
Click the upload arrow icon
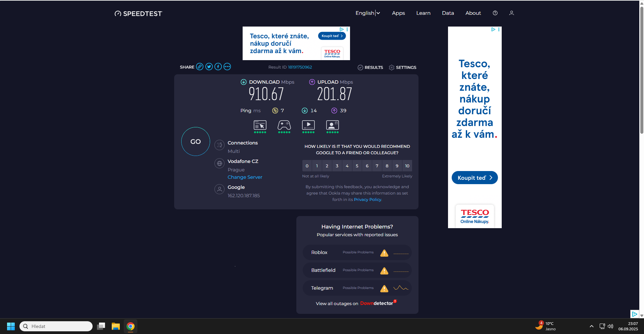click(x=312, y=82)
